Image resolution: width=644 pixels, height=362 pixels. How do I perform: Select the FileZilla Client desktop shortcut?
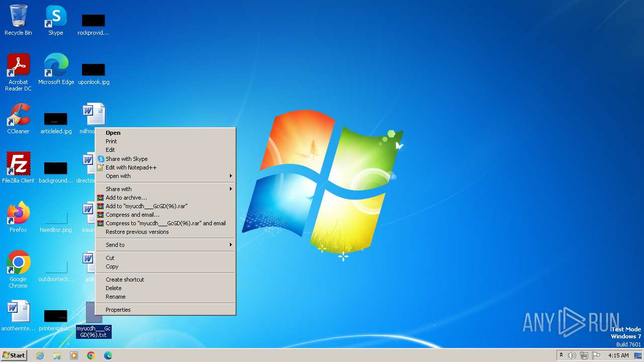click(18, 167)
